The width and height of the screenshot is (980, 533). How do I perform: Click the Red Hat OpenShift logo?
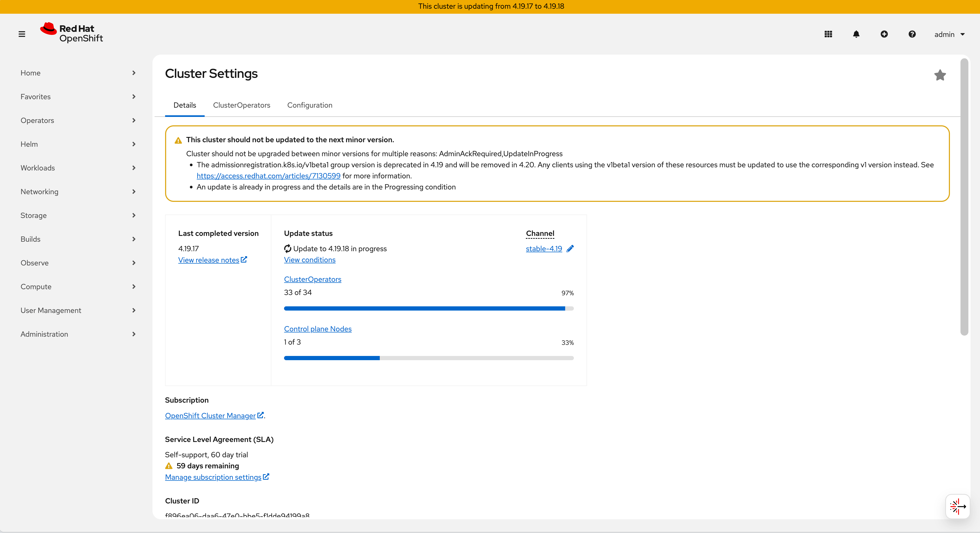(x=71, y=33)
